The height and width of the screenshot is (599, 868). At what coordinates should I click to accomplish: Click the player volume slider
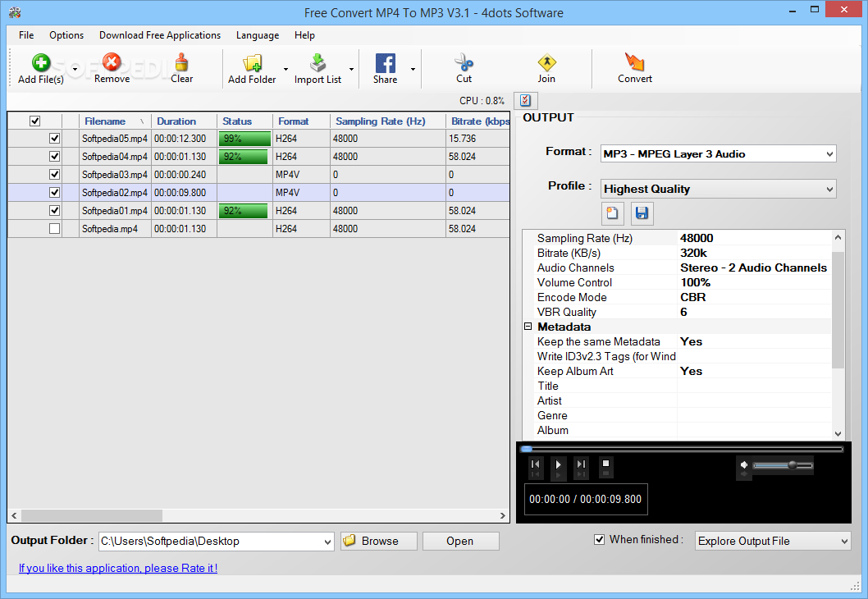(782, 465)
